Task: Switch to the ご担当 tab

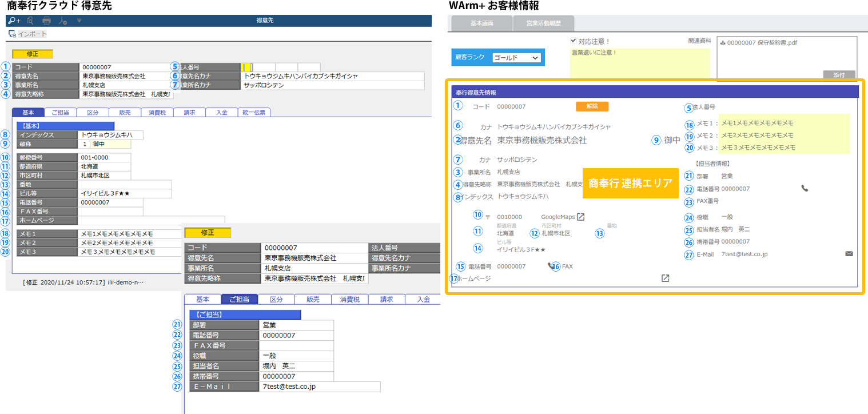Action: [x=60, y=113]
